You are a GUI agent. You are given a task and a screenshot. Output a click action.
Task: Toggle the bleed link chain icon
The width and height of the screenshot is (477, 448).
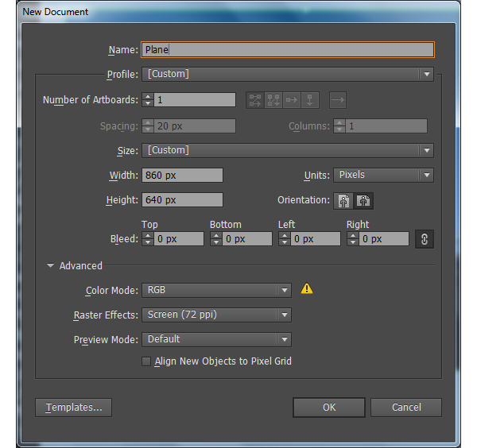pyautogui.click(x=425, y=239)
